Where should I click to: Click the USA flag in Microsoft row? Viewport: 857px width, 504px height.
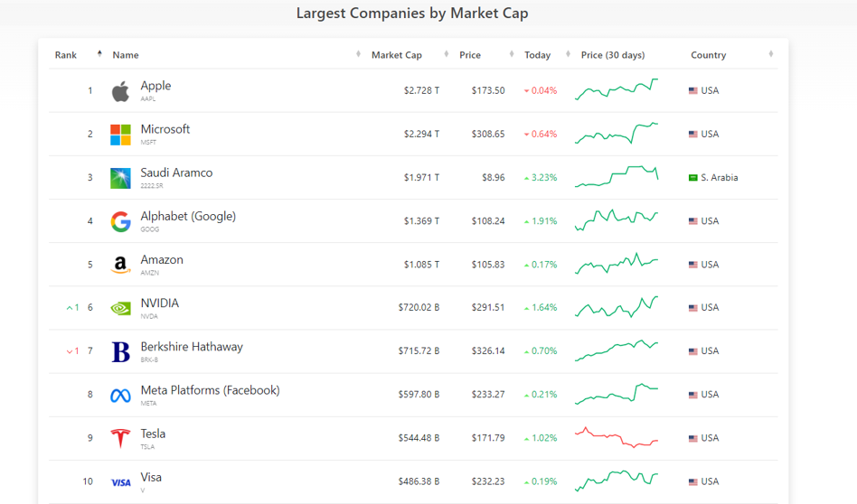click(693, 134)
